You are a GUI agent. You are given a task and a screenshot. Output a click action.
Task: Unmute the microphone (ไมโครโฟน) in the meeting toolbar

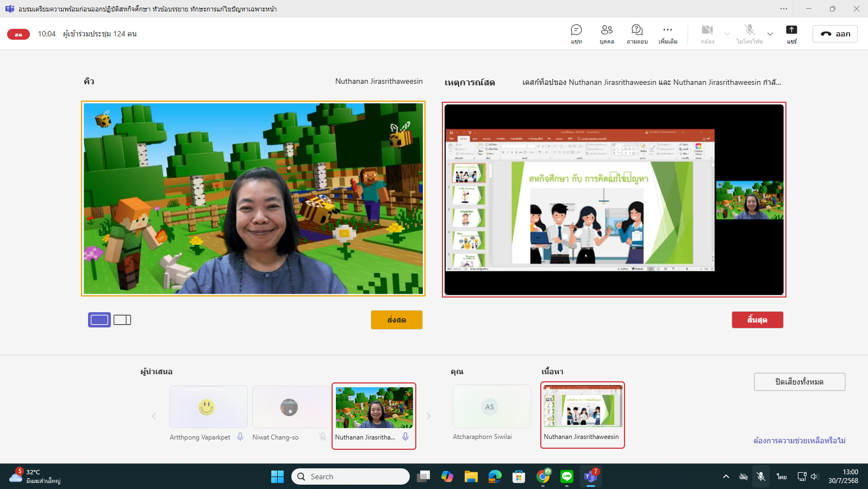(750, 34)
